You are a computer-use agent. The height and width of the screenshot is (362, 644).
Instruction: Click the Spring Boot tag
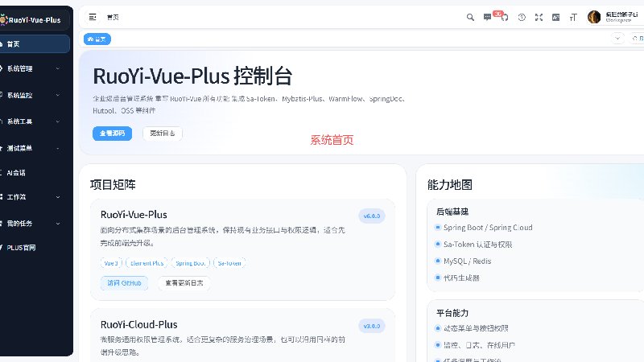[191, 263]
